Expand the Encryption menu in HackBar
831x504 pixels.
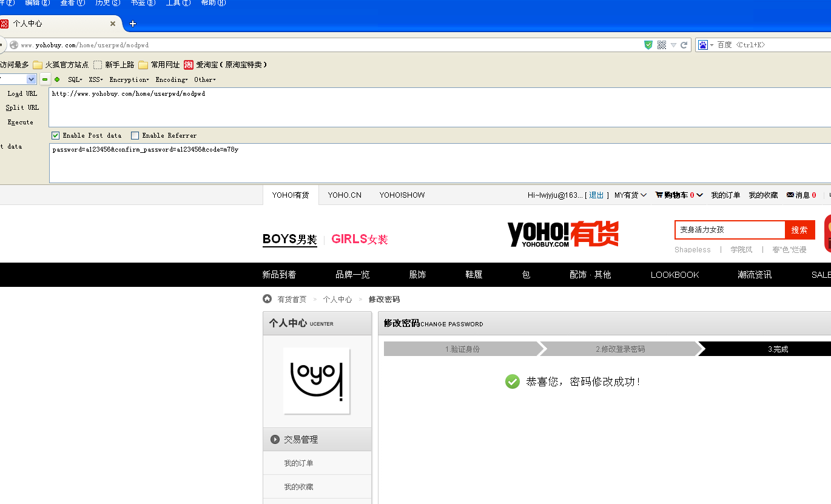tap(129, 79)
